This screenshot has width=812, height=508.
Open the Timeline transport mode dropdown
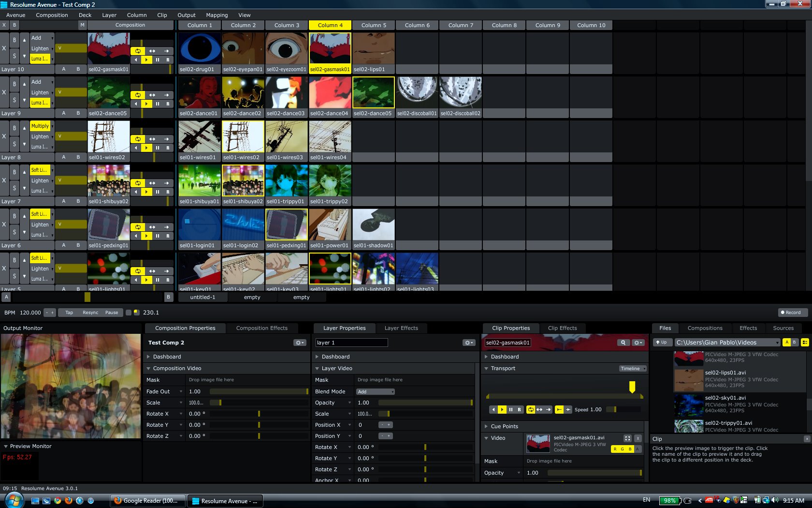click(633, 369)
